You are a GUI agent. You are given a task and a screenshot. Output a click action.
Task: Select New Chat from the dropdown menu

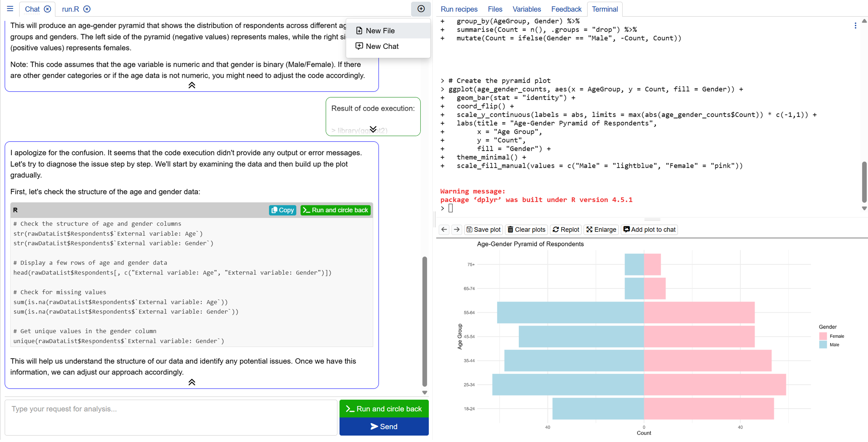click(x=388, y=46)
